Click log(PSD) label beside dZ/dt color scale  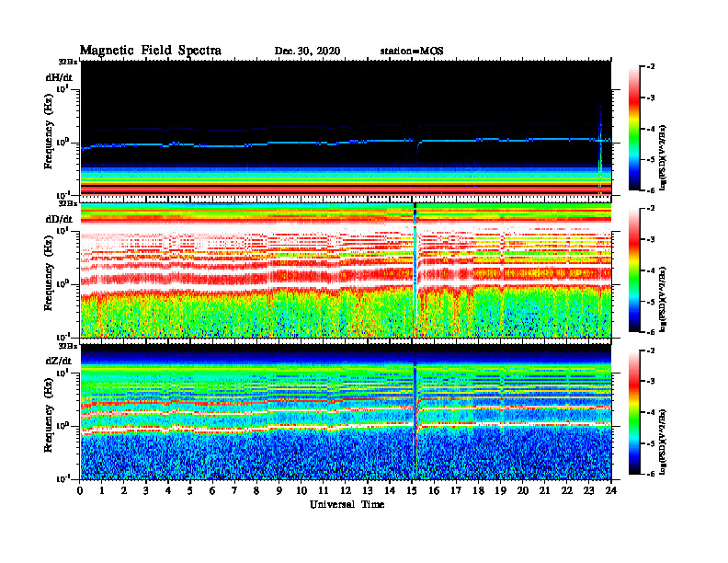point(663,442)
